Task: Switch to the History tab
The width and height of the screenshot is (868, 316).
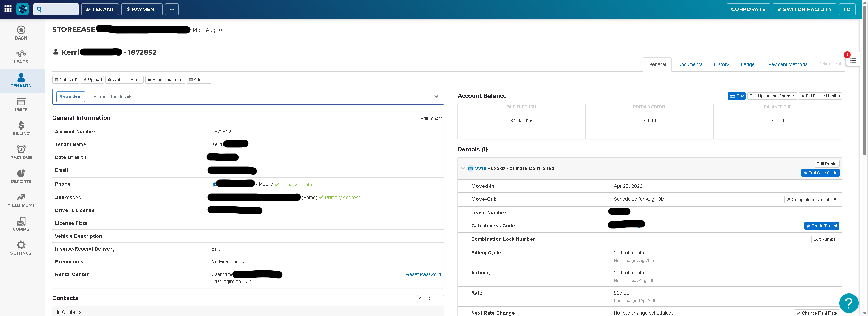Action: pyautogui.click(x=721, y=64)
